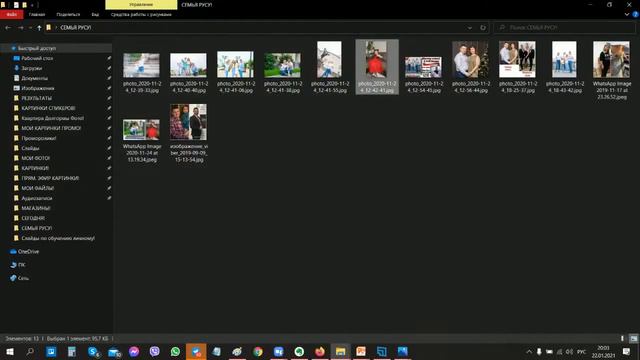Viewport: 640px width, 360px height.
Task: Expand the ribbon with the chevron
Action: click(627, 14)
